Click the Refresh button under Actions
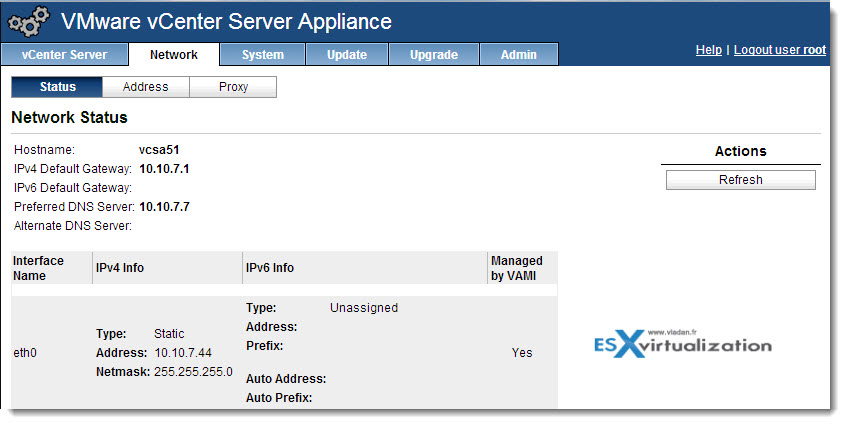 pos(740,180)
